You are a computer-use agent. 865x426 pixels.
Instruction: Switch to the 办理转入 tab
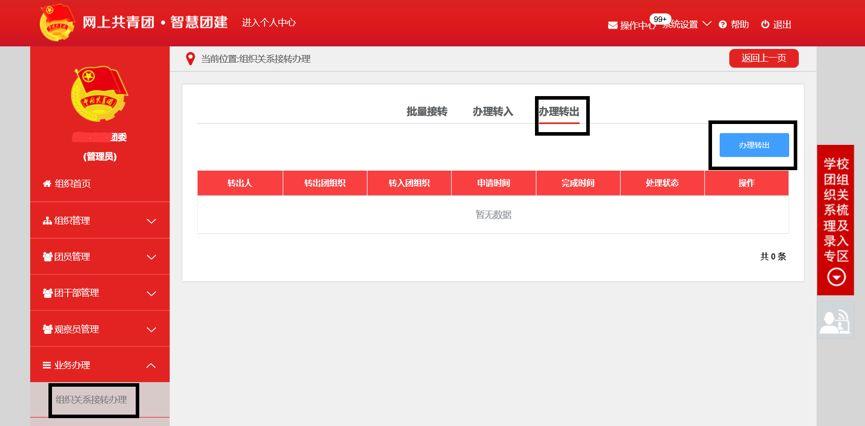(x=492, y=111)
